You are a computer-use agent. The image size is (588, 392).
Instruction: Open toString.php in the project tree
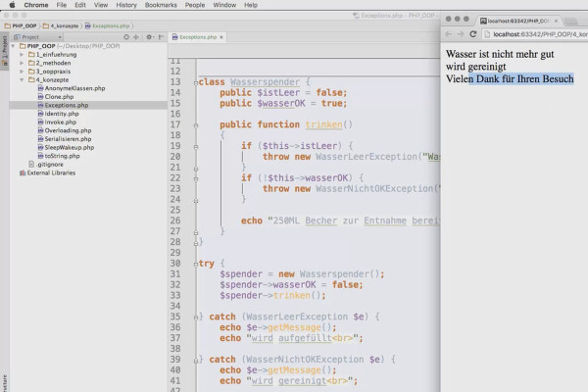pos(59,156)
